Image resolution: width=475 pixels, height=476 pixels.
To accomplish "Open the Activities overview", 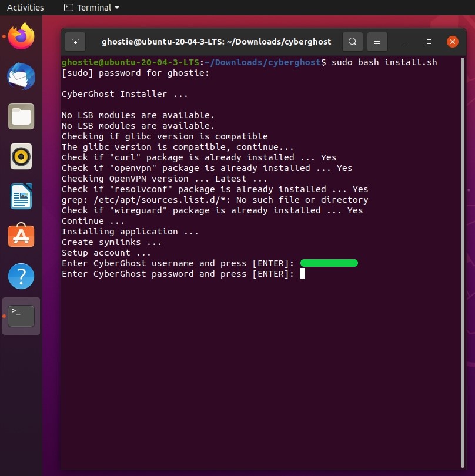I will (x=25, y=7).
